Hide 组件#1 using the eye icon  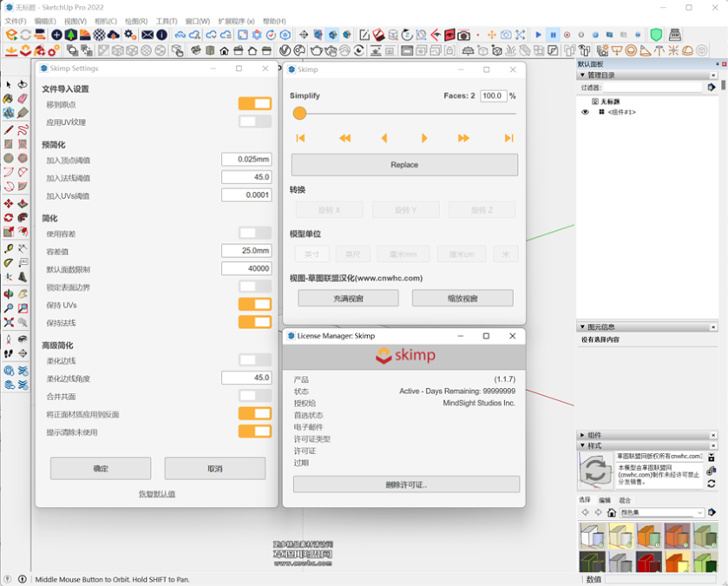[x=585, y=112]
